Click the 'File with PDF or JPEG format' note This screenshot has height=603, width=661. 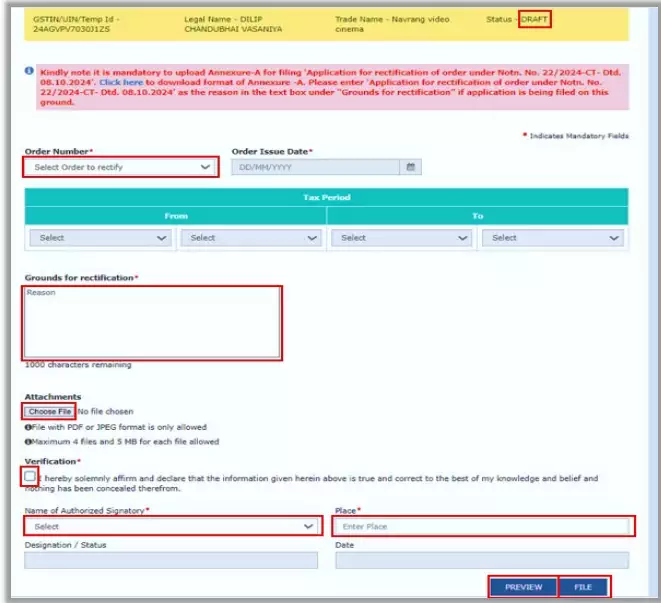coord(116,427)
